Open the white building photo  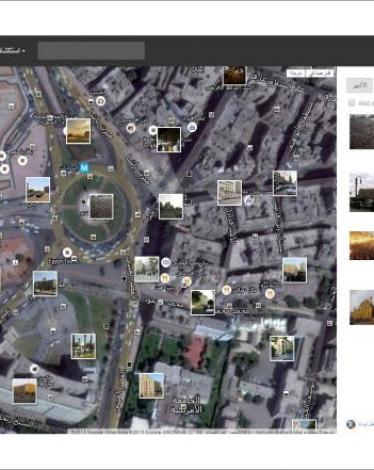[x=229, y=193]
